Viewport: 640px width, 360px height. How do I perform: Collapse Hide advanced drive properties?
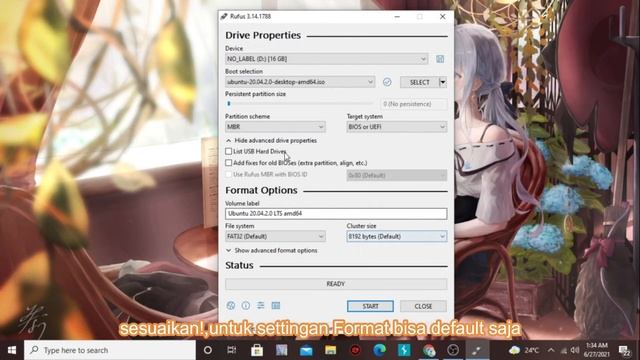271,140
